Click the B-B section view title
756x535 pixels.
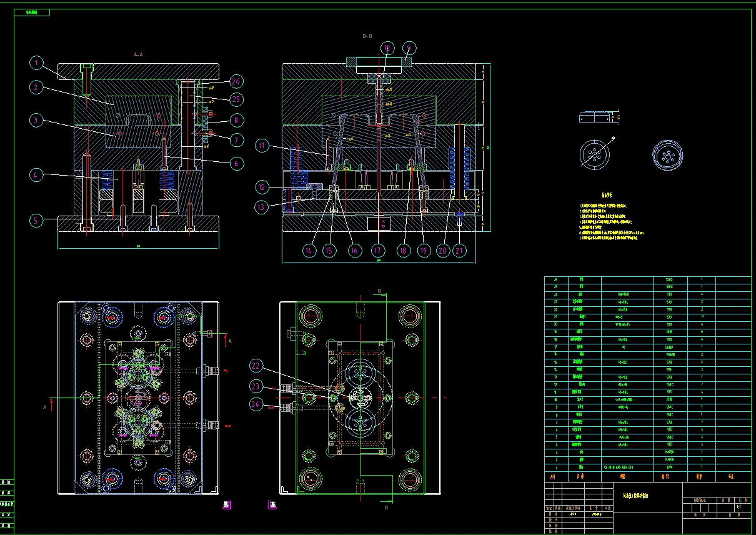[x=367, y=37]
